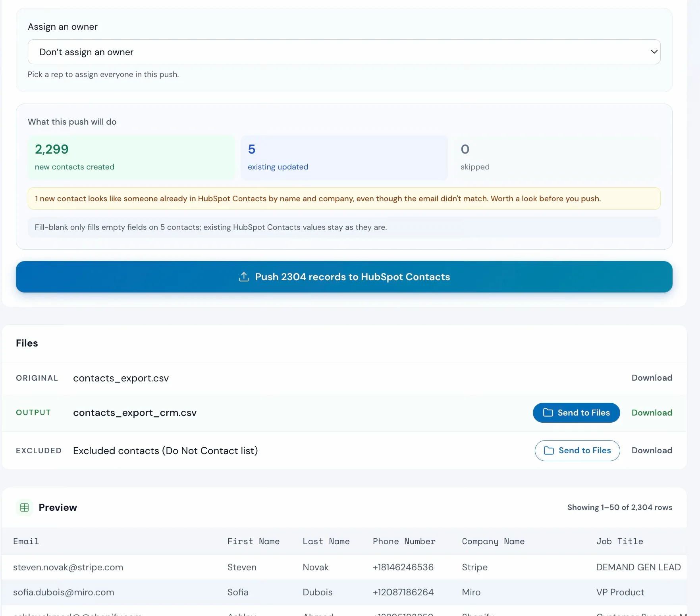The height and width of the screenshot is (616, 700).
Task: Download the Excluded contacts list
Action: click(x=652, y=450)
